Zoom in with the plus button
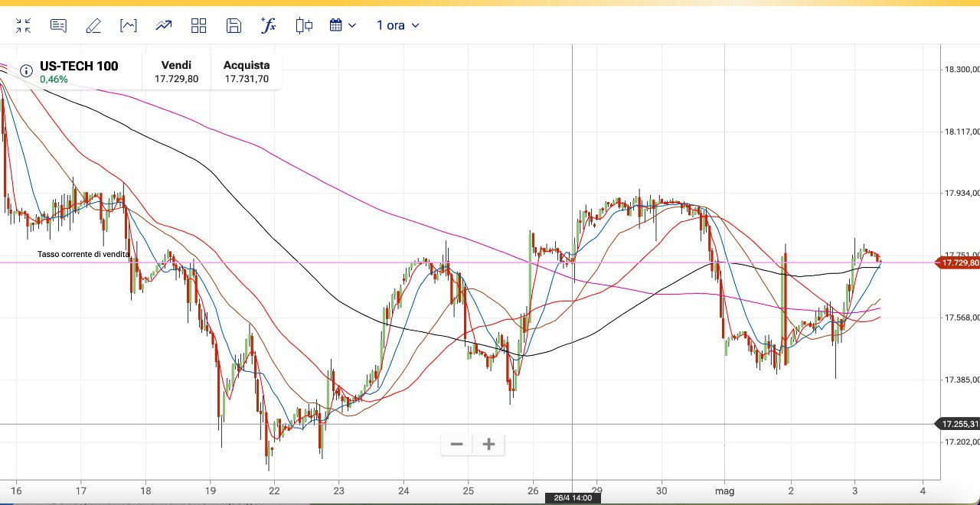 tap(488, 444)
